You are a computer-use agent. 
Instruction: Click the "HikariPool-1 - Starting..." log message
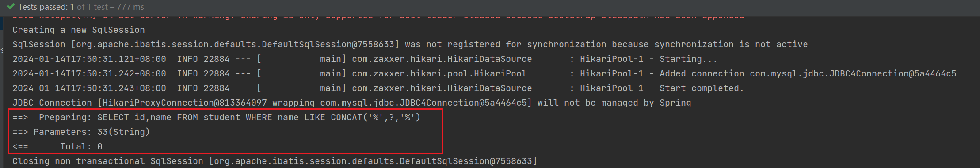pyautogui.click(x=648, y=59)
